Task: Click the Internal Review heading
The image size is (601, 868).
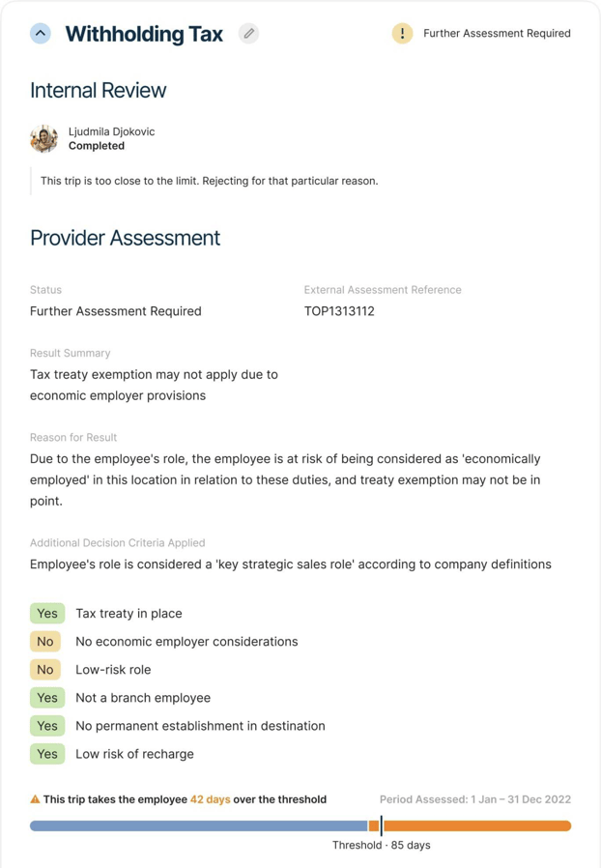Action: coord(99,90)
